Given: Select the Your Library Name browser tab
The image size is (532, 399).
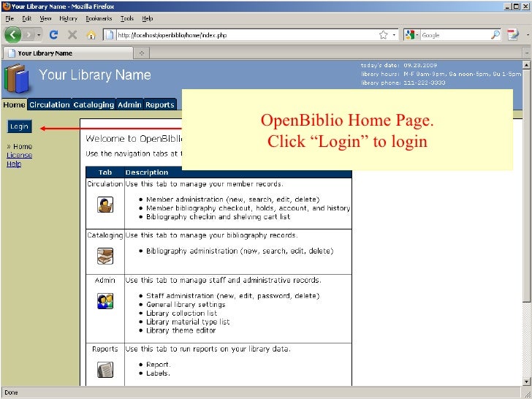Looking at the screenshot, I should 68,53.
